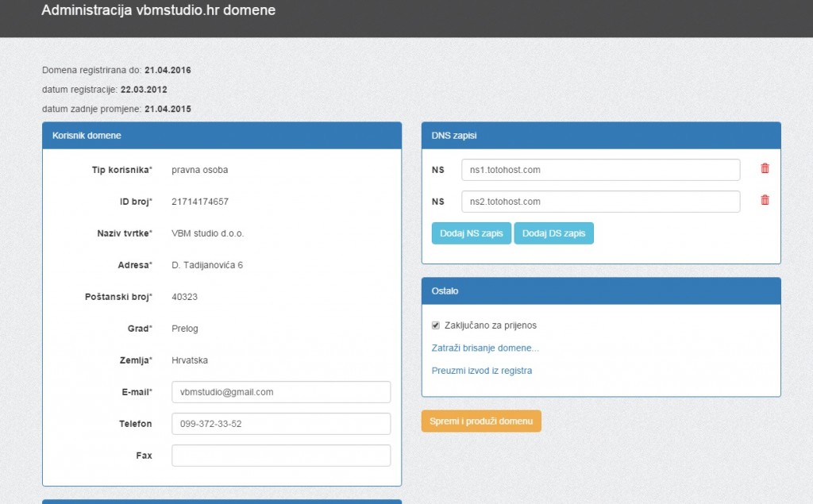The image size is (813, 504).
Task: Click the Dodaj NS zapis button
Action: tap(472, 233)
